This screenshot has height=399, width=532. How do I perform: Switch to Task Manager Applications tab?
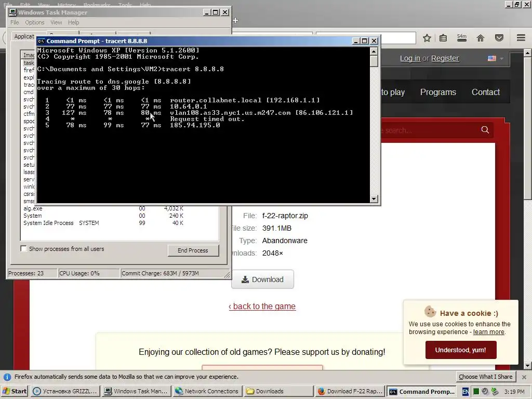pyautogui.click(x=24, y=36)
